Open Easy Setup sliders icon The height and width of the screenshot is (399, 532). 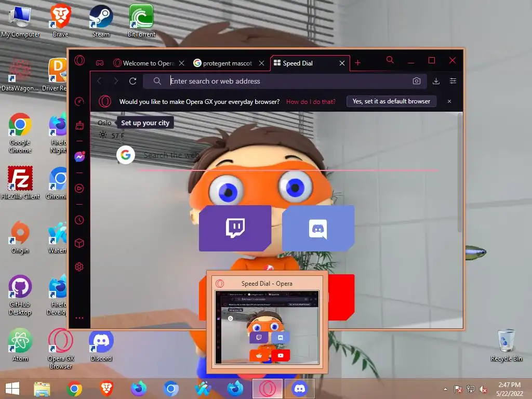click(453, 81)
